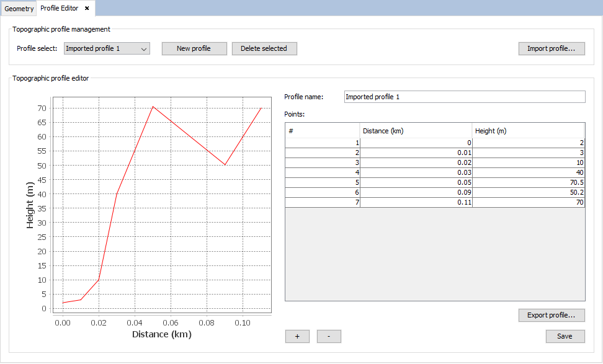Click the New profile button
603x364 pixels.
click(194, 48)
